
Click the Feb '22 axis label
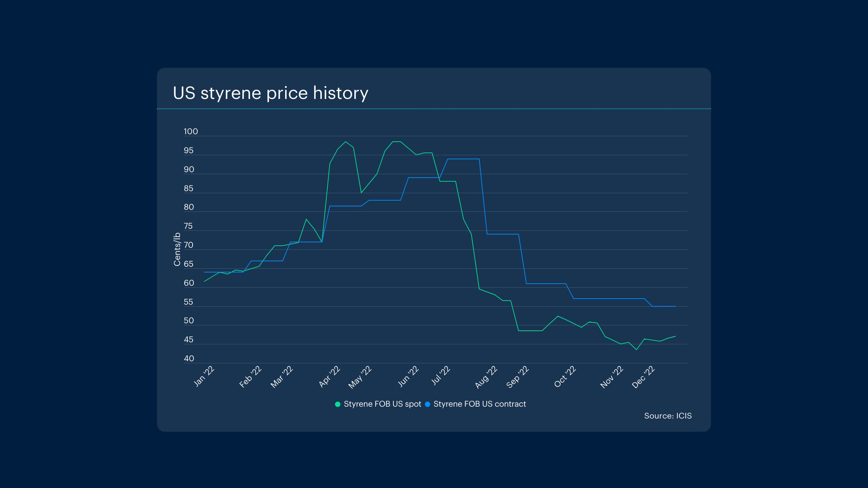[251, 377]
